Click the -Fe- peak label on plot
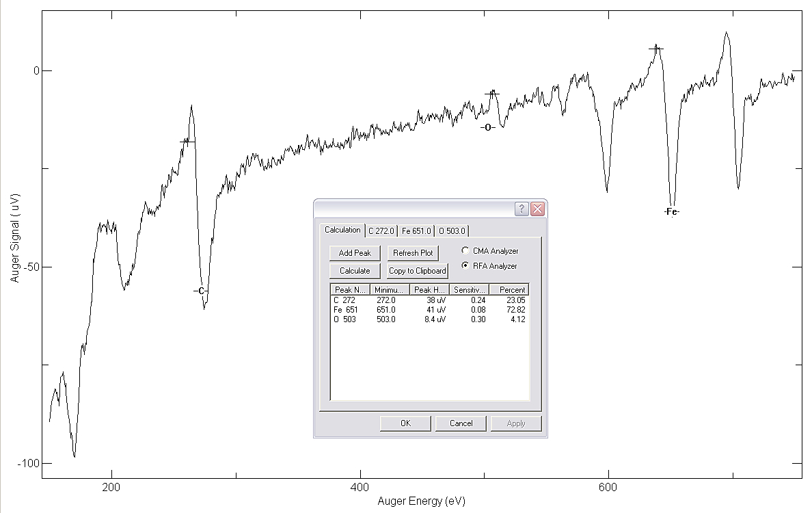Screen dimensions: 812x513 (x=671, y=212)
